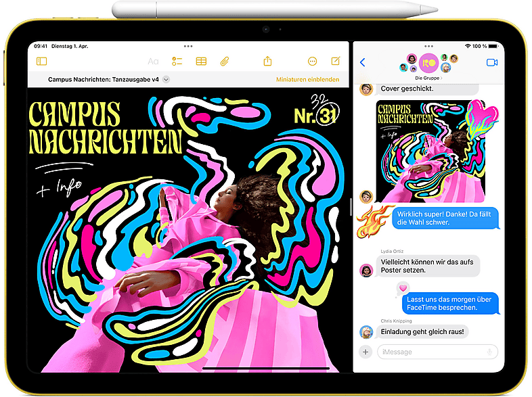
Task: Click the iMessage text input field
Action: click(433, 352)
